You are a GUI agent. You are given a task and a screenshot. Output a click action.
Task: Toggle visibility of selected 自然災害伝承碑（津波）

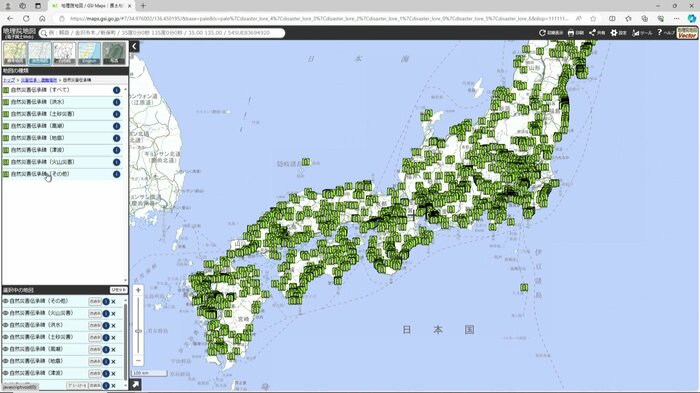6,373
